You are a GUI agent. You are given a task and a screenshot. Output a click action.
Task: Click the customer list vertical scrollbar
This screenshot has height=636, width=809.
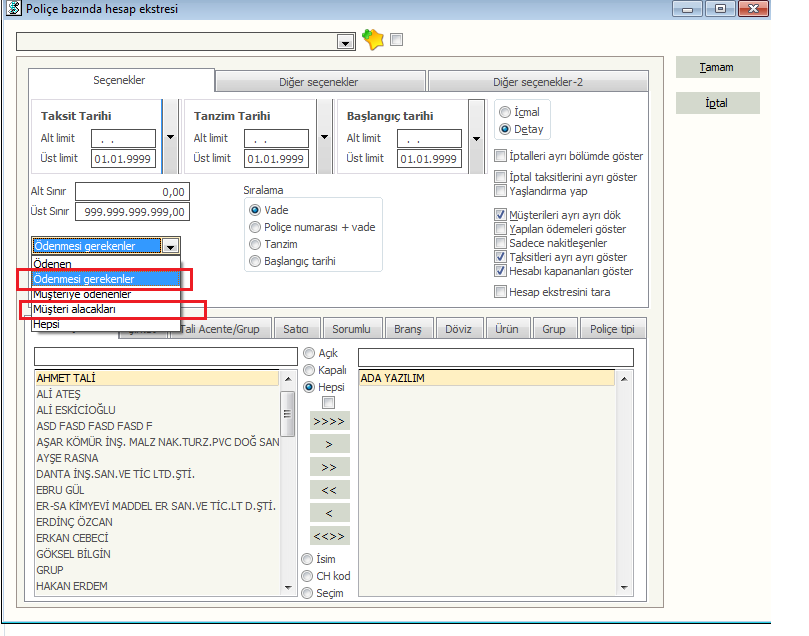(x=288, y=480)
